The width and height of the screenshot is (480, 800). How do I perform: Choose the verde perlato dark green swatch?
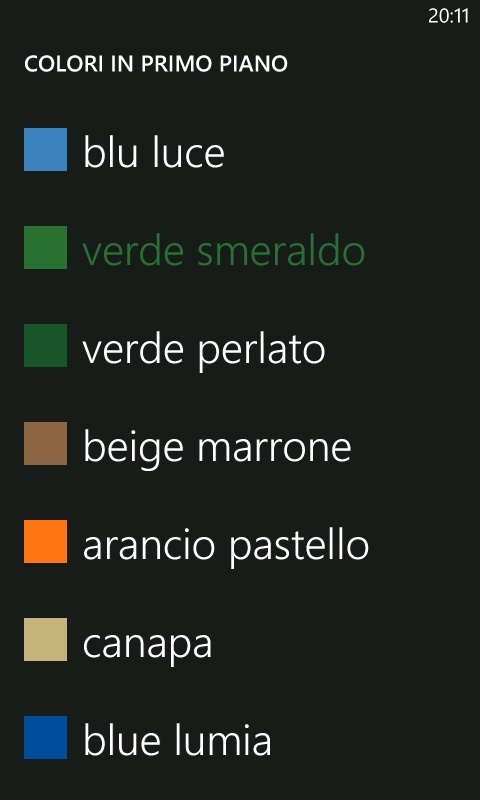pos(45,345)
